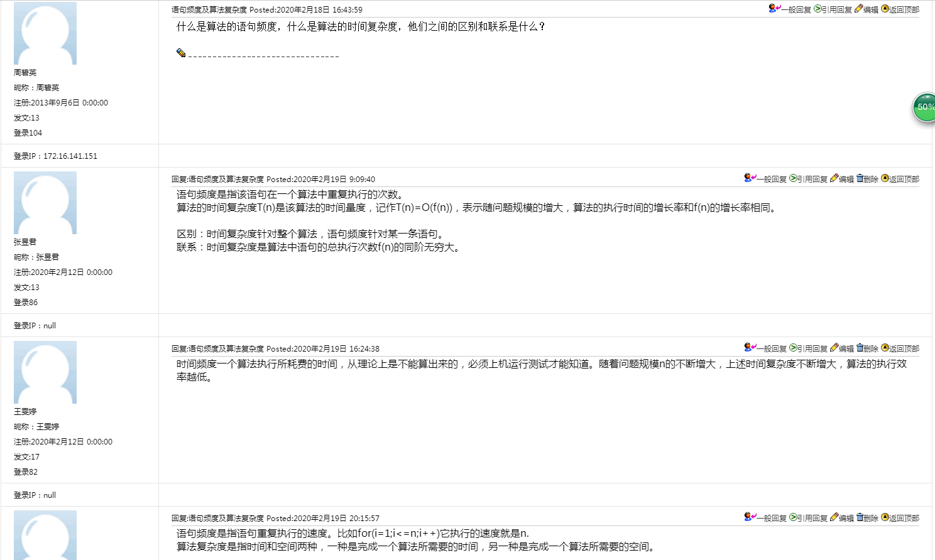Image resolution: width=935 pixels, height=560 pixels.
Task: Click 返回顶部 arrow on the 16:43:59 post
Action: pyautogui.click(x=885, y=9)
